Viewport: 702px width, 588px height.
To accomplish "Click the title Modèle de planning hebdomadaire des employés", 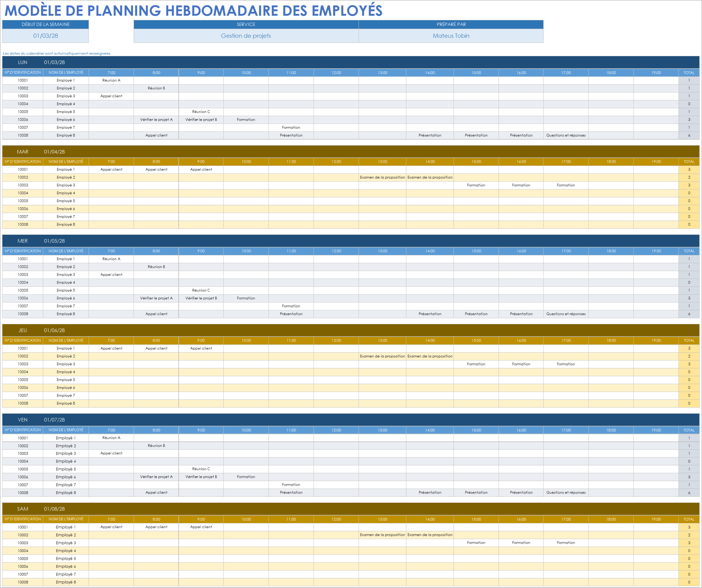I will coord(193,10).
